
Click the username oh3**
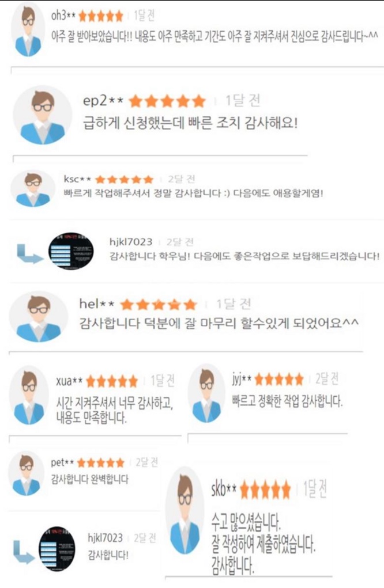pos(63,16)
